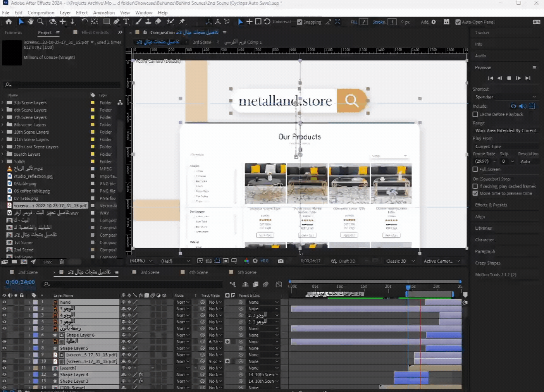Open Spacebar shortcut dropdown

pos(505,97)
